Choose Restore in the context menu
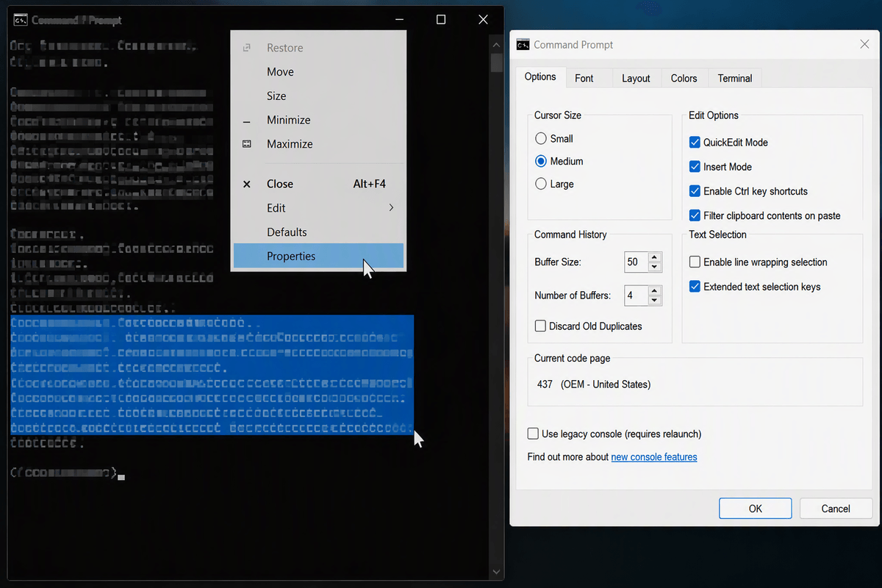 (318, 48)
